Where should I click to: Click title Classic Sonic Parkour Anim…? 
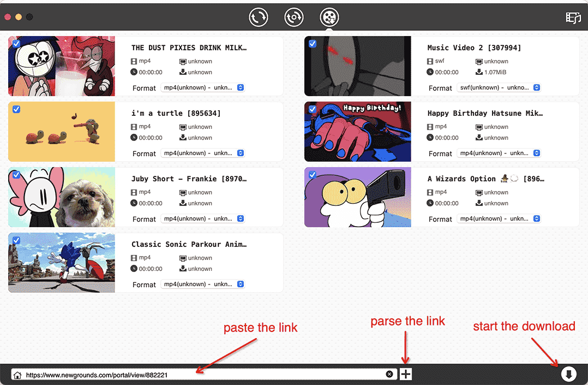click(x=189, y=245)
